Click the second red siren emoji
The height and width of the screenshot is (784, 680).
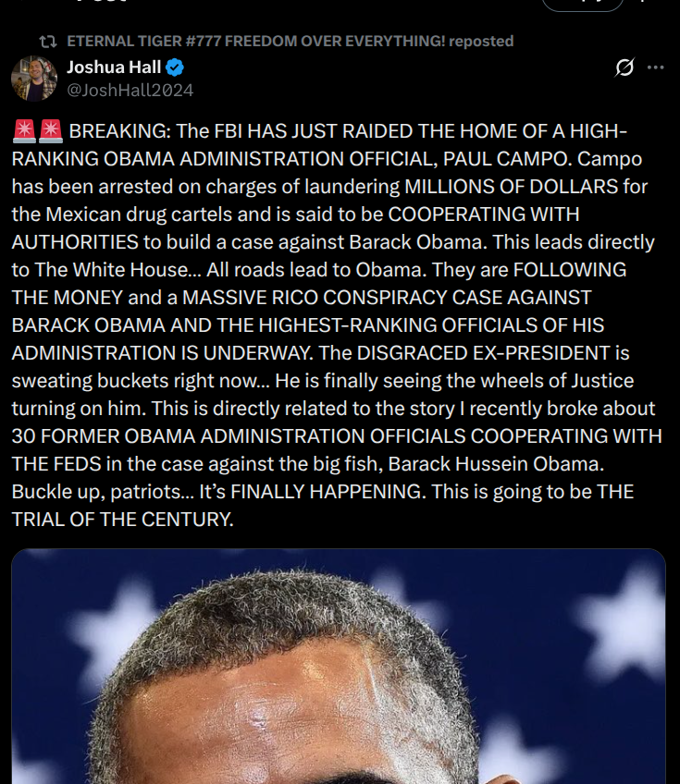[50, 131]
